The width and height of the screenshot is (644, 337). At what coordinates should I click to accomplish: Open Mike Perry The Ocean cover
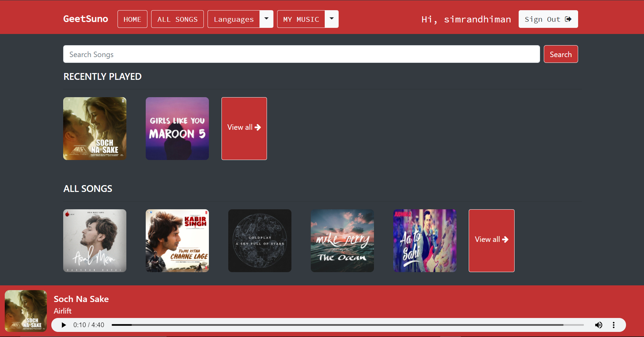(x=342, y=241)
